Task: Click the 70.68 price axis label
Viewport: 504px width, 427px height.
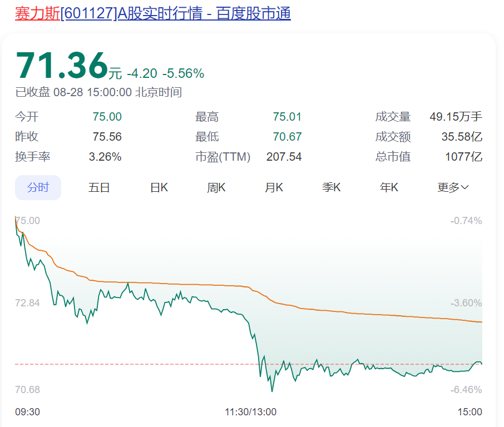Action: 27,389
